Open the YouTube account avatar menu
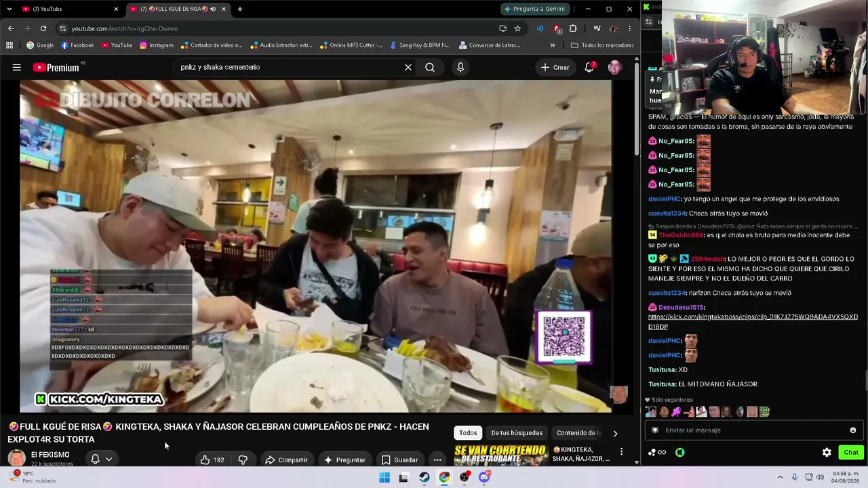 click(x=615, y=67)
